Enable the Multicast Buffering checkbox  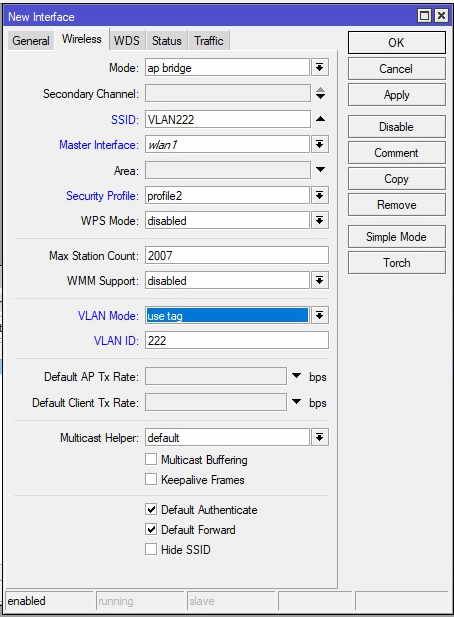point(151,459)
